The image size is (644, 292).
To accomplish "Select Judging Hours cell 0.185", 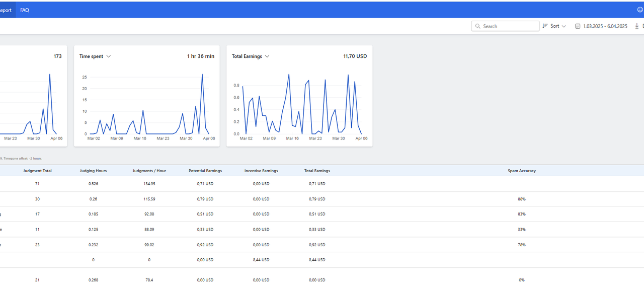I will point(93,214).
